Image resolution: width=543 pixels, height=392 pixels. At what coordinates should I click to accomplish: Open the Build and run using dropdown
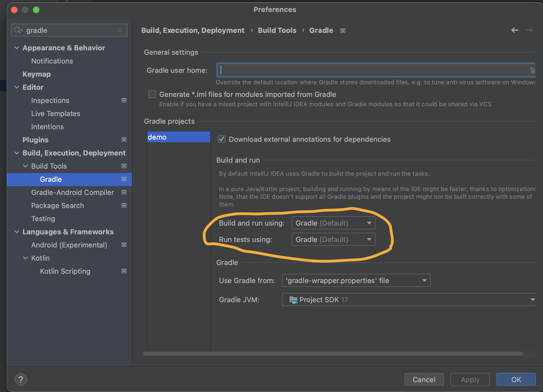tap(333, 223)
